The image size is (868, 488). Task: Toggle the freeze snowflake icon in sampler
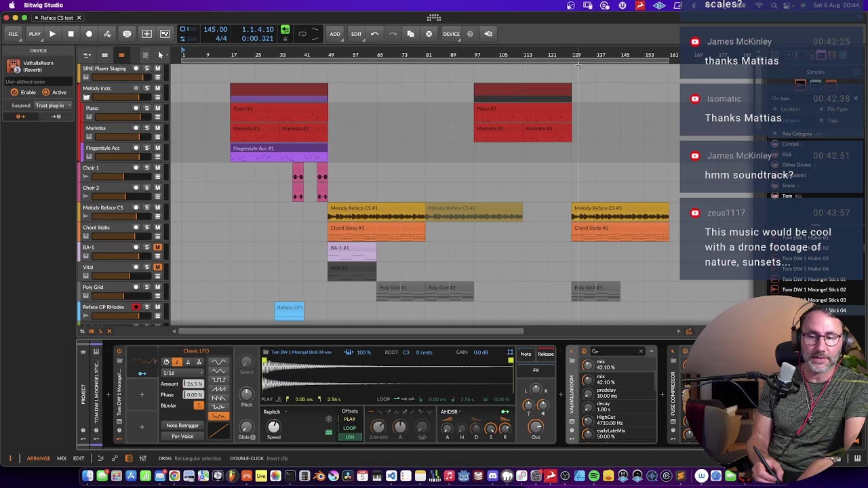point(329,419)
